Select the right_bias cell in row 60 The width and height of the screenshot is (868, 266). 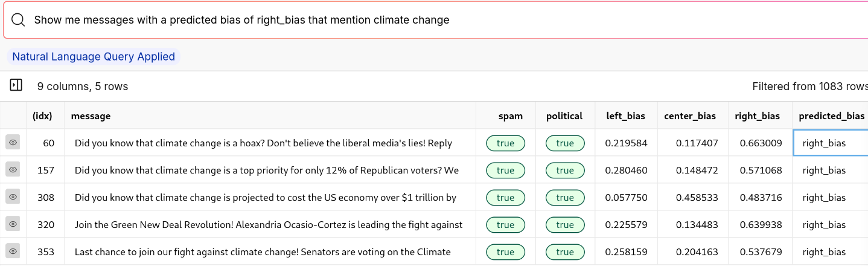pos(761,143)
